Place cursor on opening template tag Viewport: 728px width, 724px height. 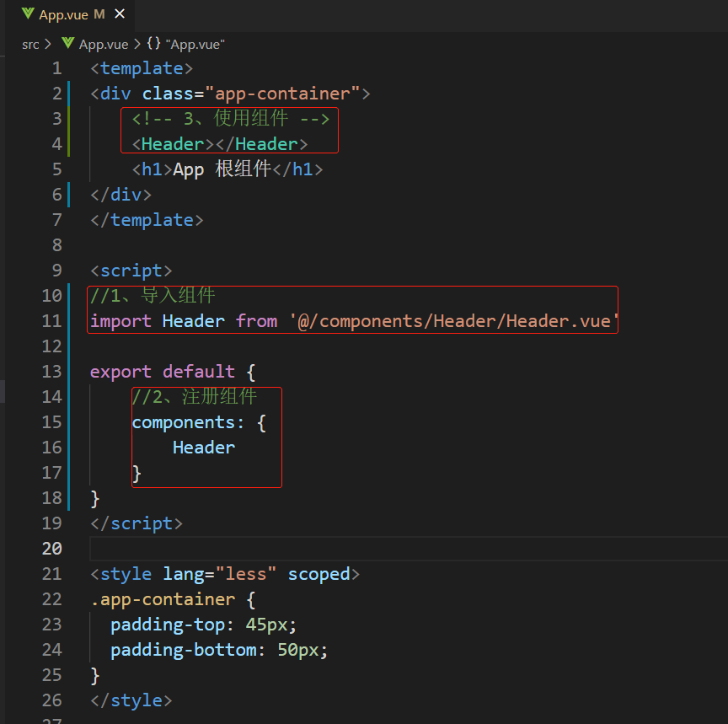(142, 69)
